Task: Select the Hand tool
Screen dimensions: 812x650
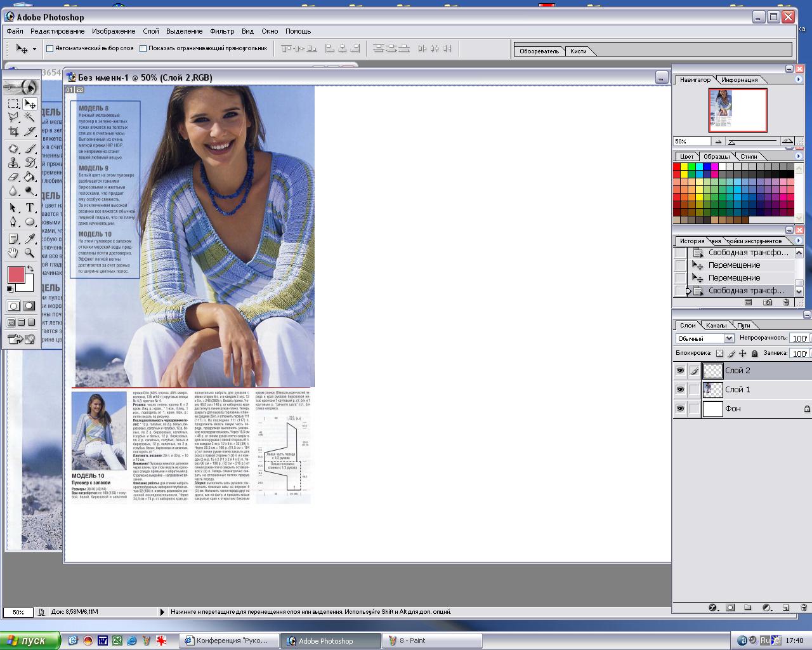Action: pyautogui.click(x=13, y=253)
